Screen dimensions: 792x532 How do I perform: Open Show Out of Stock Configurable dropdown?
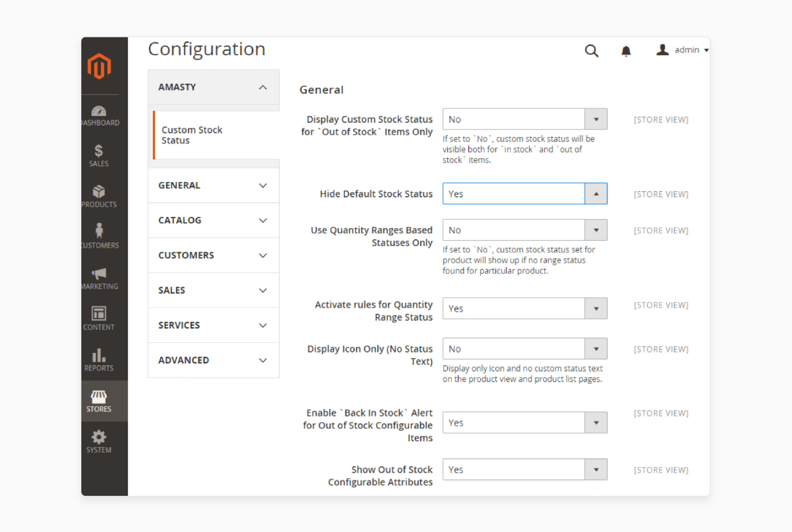(x=525, y=470)
